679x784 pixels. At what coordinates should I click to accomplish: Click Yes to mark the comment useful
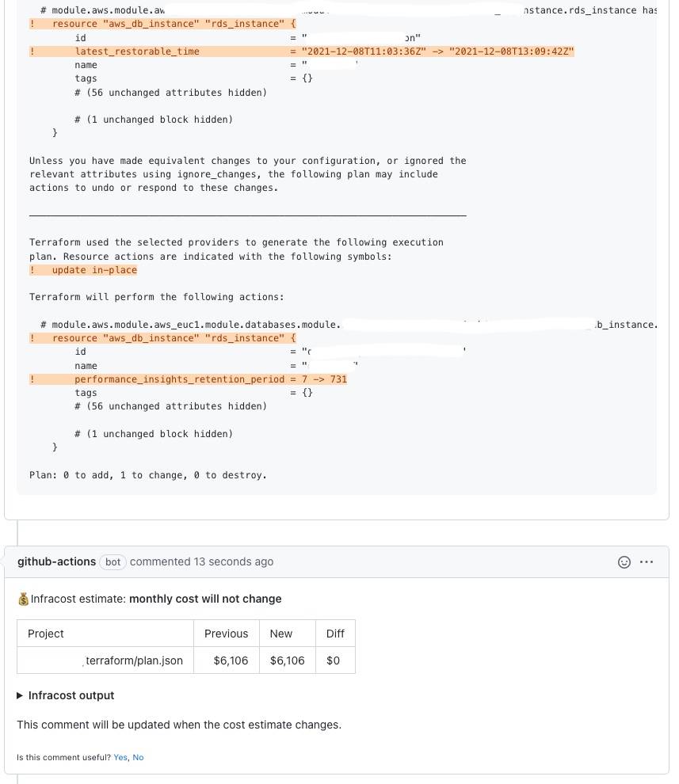coord(120,757)
